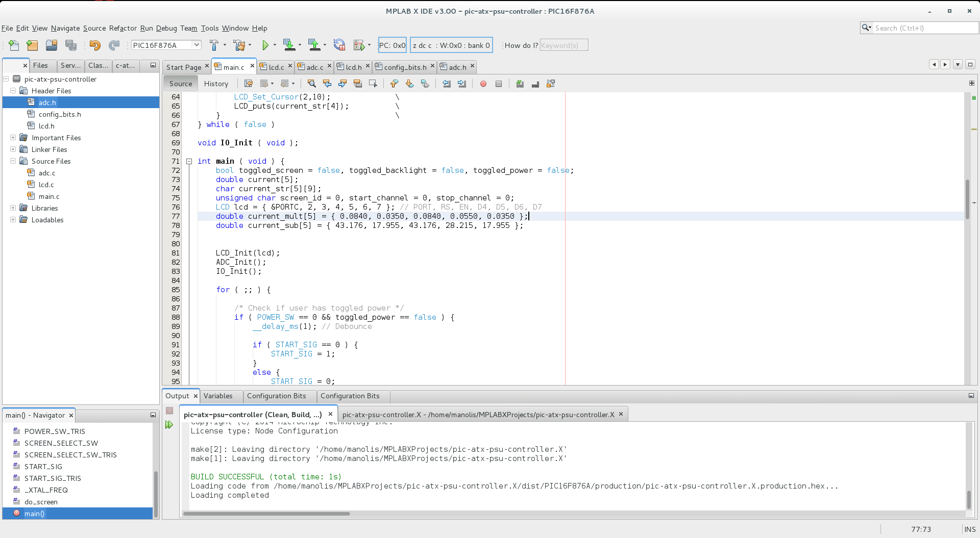The height and width of the screenshot is (538, 980).
Task: Expand the Important Files folder
Action: tap(13, 138)
